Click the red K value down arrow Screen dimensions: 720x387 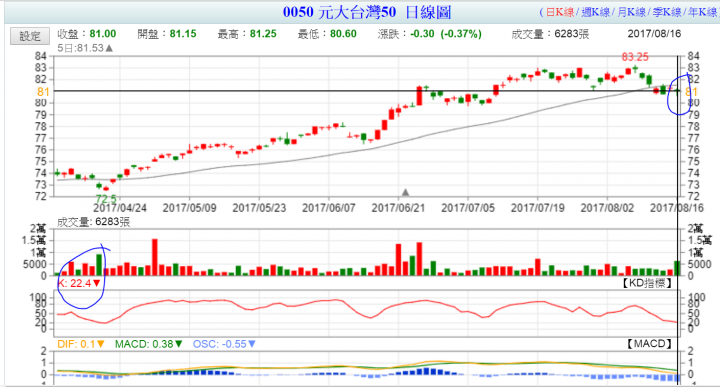click(x=96, y=283)
